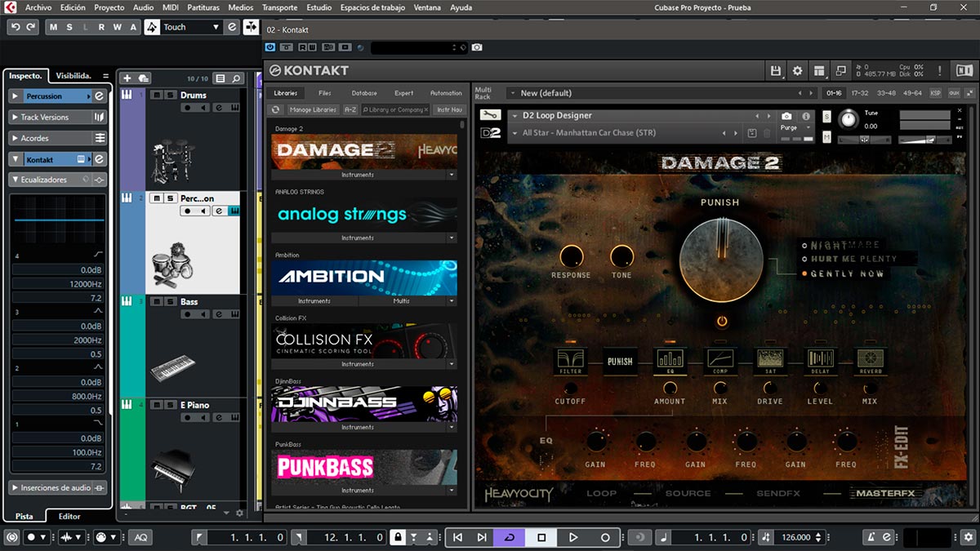Screen dimensions: 980x551
Task: Click the plugin window camera snapshot icon
Action: point(477,47)
